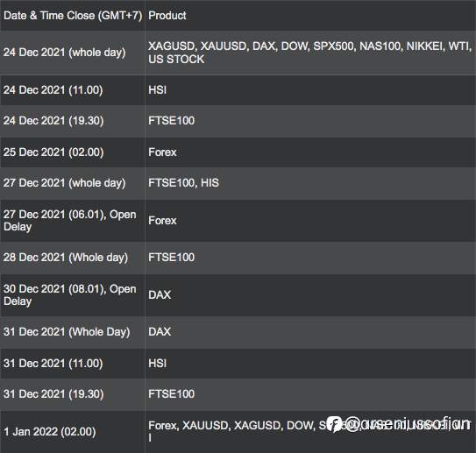Click HSI in the 24 Dec 11.00 row

tap(157, 90)
